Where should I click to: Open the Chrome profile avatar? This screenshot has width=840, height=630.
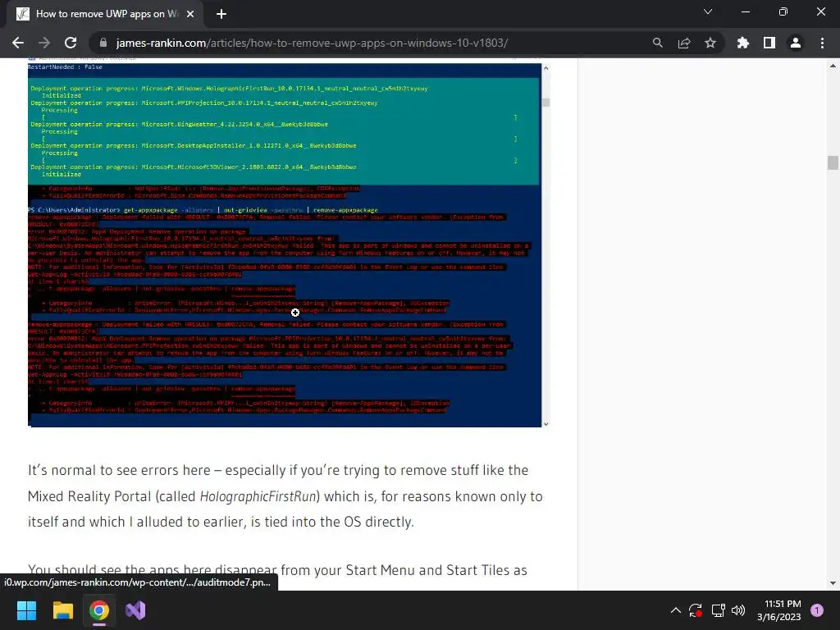[796, 43]
